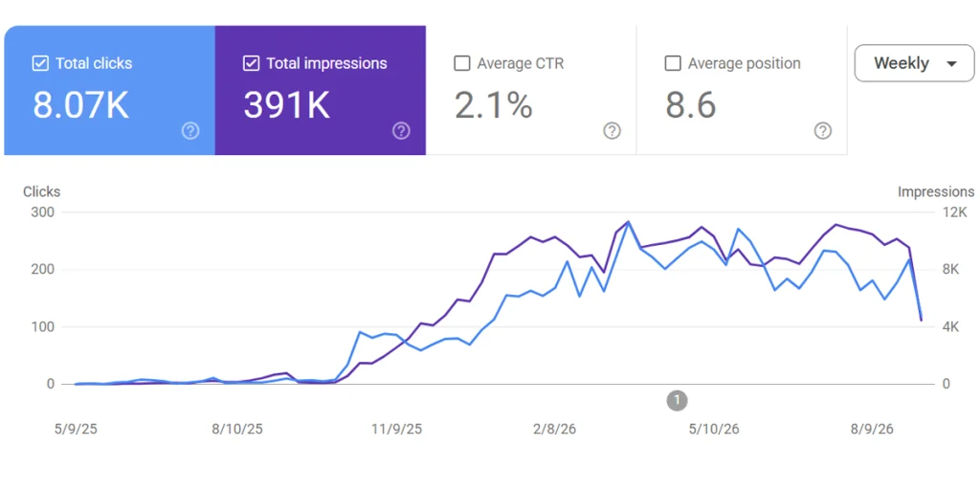Screen dimensions: 980x490
Task: Click the 8.6 average position value
Action: (691, 105)
